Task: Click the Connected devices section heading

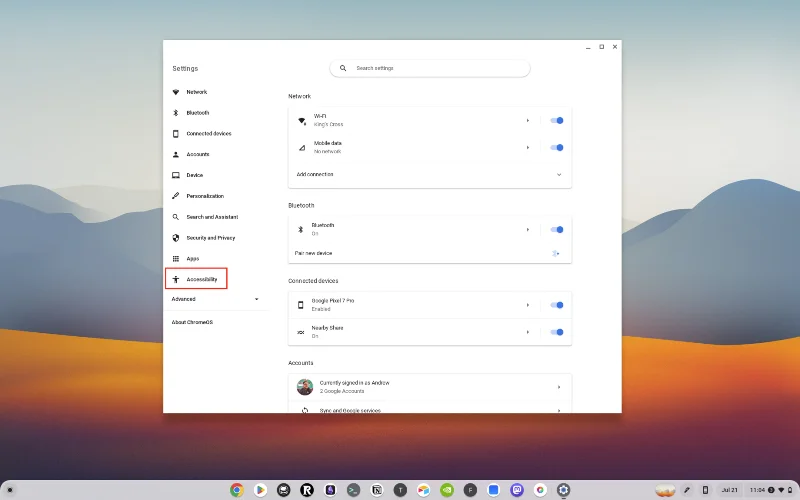Action: (313, 281)
